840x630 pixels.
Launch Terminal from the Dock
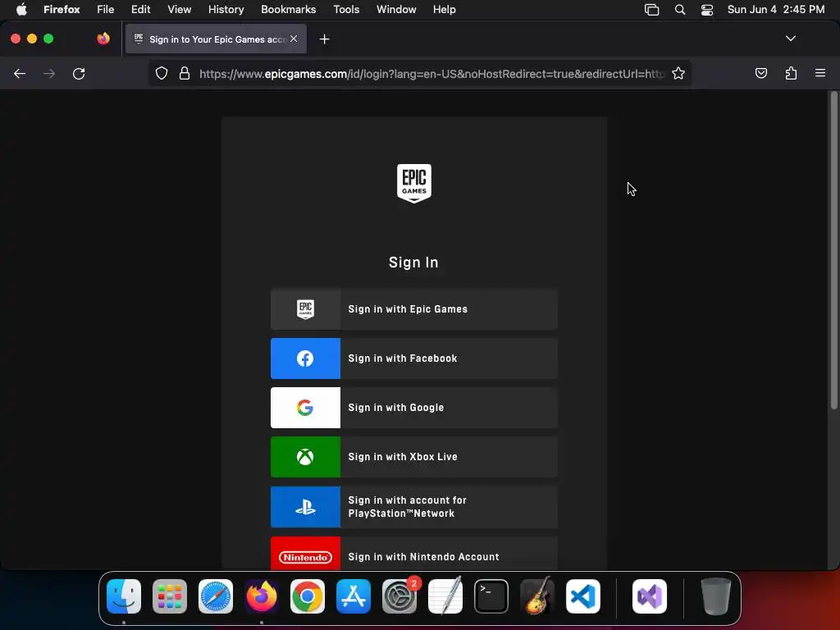[x=491, y=596]
